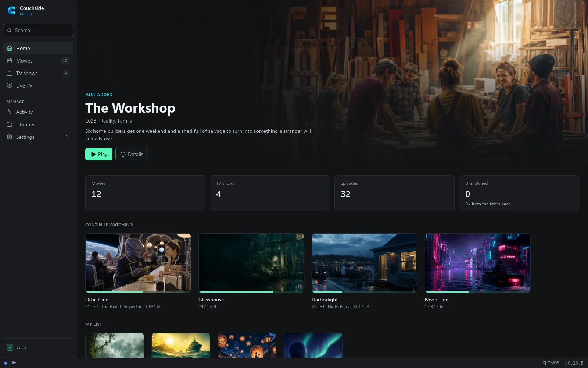588x368 pixels.
Task: Click the Libraries folder icon
Action: 10,124
